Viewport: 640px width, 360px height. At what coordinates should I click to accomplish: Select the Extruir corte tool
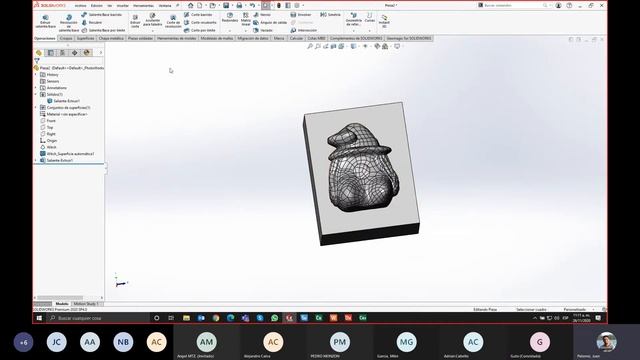(135, 21)
